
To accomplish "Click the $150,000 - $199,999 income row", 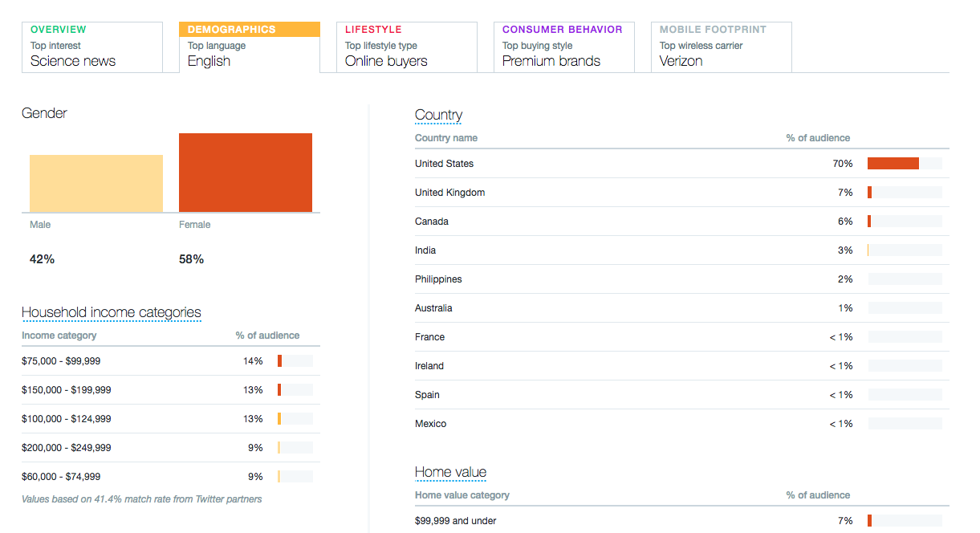I will click(170, 390).
